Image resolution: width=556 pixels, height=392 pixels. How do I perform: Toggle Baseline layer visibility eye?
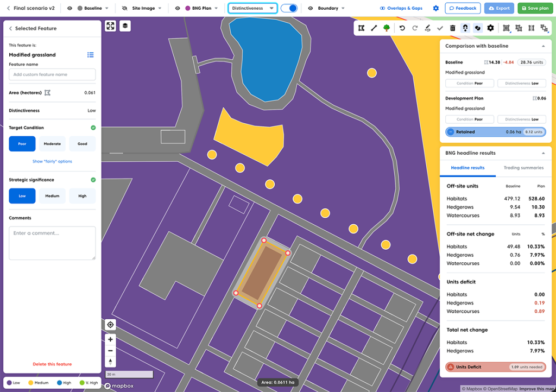69,8
